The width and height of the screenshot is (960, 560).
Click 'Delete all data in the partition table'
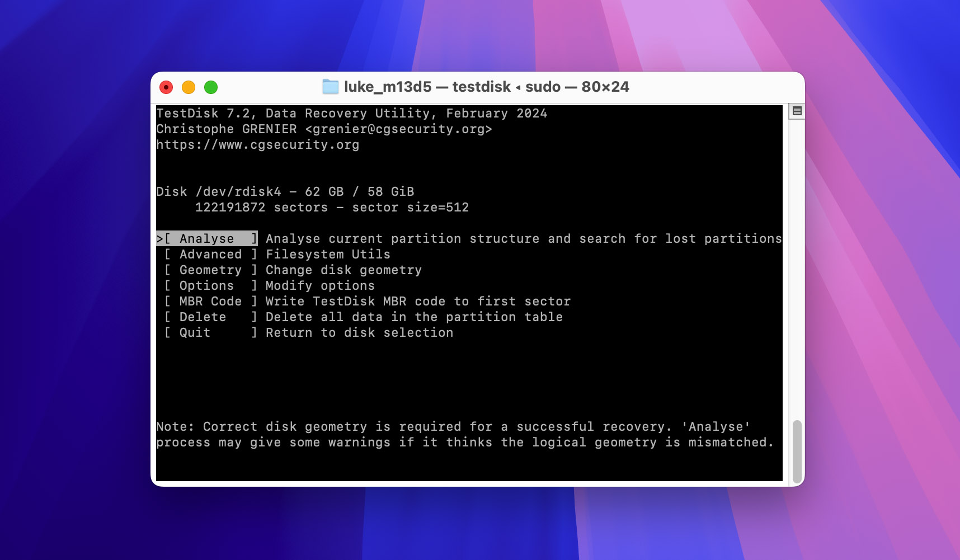tap(415, 317)
